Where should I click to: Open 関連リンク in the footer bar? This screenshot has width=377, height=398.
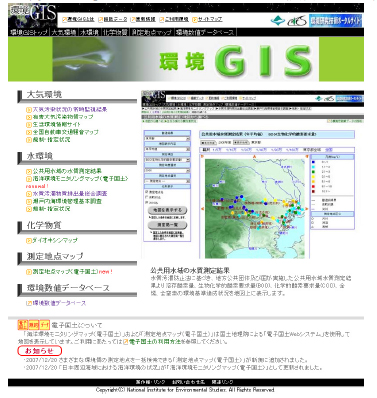pyautogui.click(x=222, y=382)
